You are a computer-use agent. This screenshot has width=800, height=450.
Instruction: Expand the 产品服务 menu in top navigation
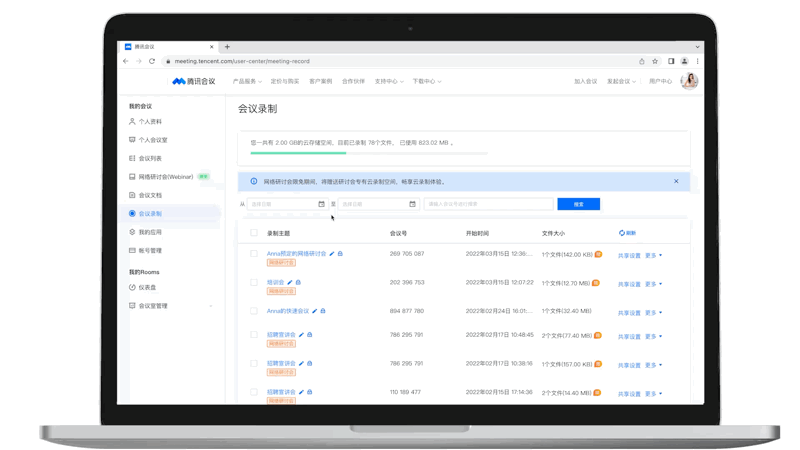tap(247, 81)
